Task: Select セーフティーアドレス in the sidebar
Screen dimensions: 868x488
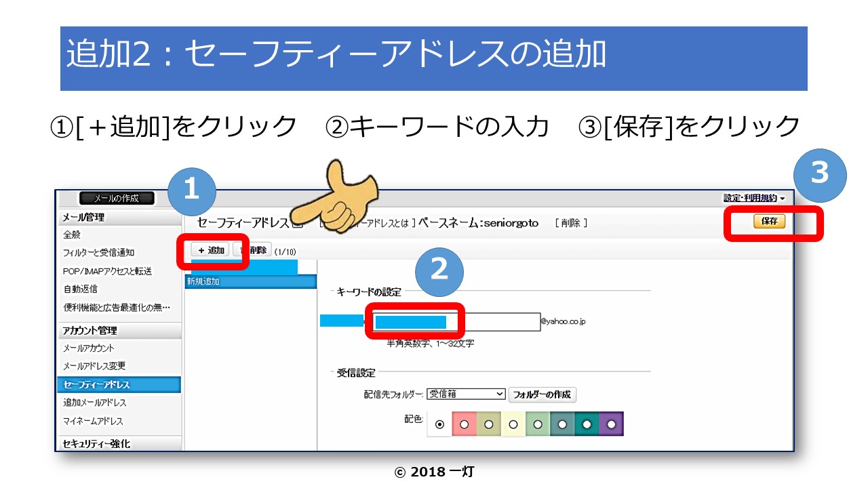Action: (119, 384)
